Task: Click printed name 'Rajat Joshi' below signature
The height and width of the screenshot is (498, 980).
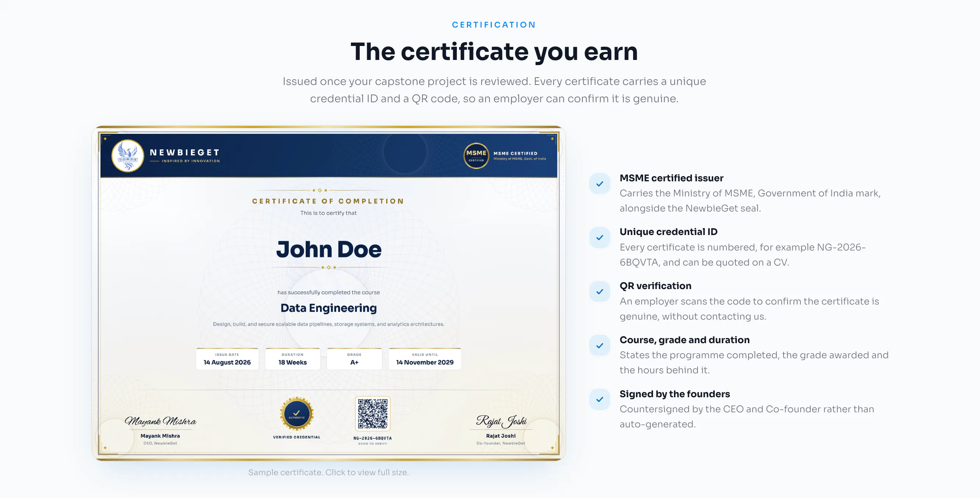Action: click(x=501, y=436)
